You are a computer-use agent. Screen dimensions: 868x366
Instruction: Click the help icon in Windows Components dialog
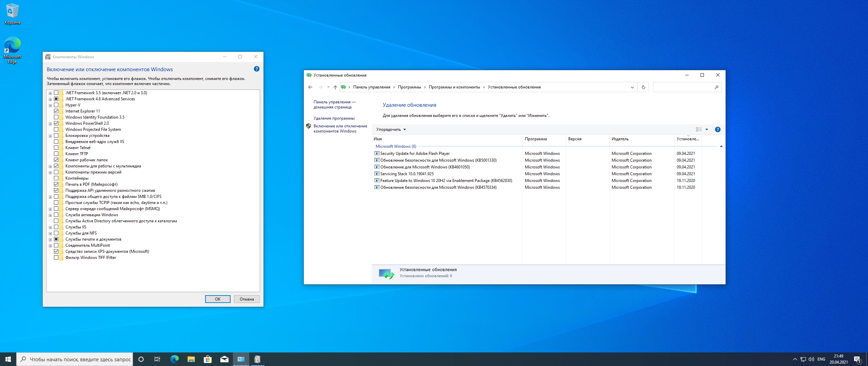257,69
